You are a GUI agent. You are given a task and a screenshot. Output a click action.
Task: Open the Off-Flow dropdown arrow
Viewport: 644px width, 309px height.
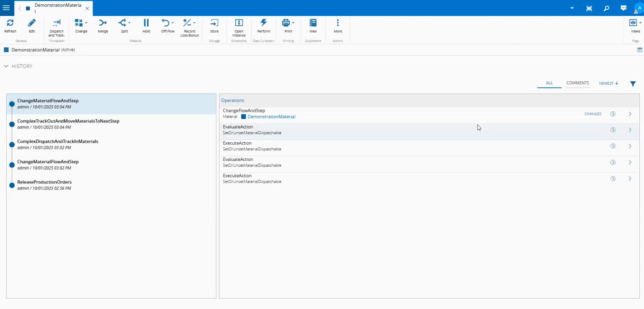(x=173, y=23)
